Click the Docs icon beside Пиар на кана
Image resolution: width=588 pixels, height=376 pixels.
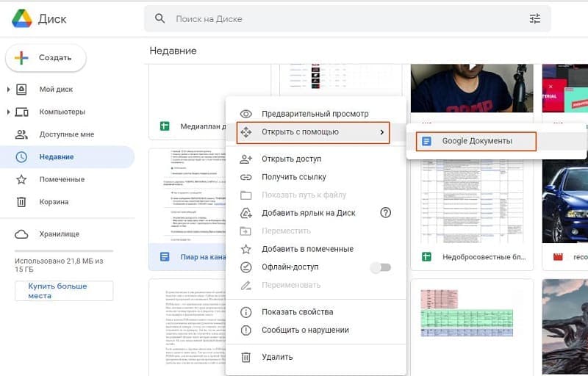(165, 257)
